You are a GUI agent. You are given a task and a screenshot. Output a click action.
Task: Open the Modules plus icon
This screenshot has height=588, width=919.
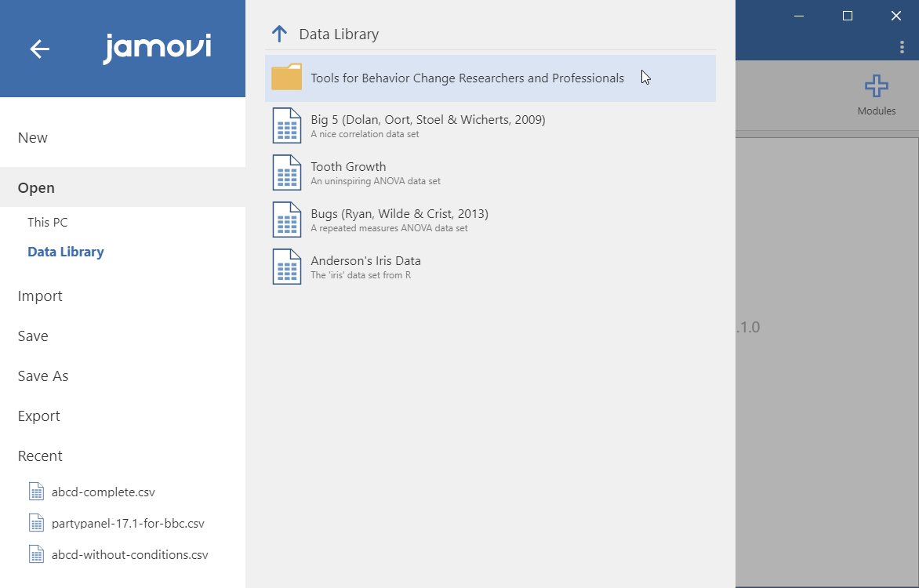pos(876,86)
